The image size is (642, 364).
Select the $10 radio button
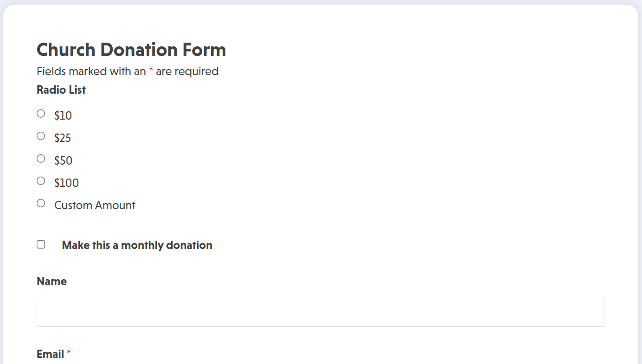41,114
